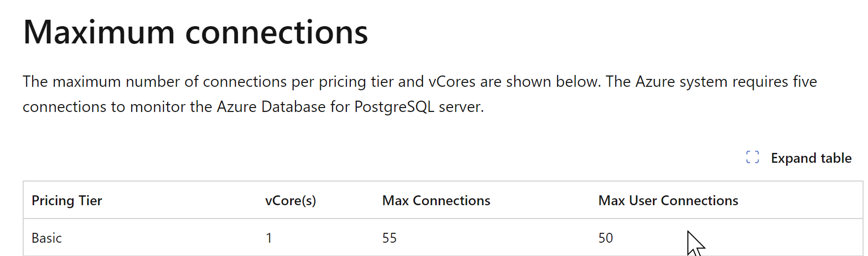The height and width of the screenshot is (256, 868).
Task: Click the word connections in the page title
Action: [276, 33]
